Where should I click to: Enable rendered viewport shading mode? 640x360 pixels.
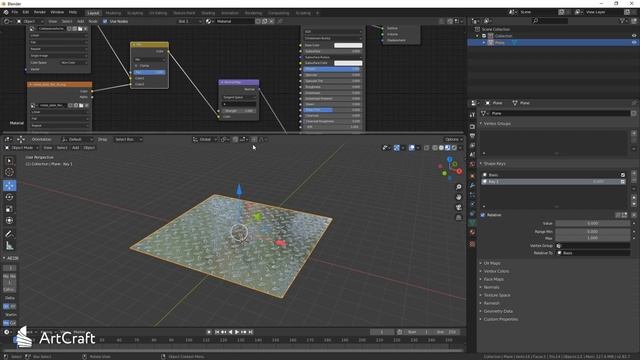coord(454,148)
